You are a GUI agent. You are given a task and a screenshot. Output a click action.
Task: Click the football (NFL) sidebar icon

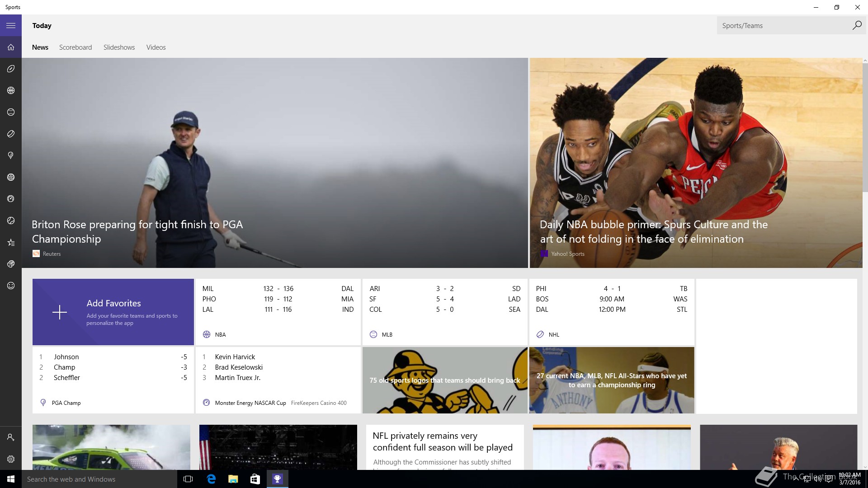[11, 69]
